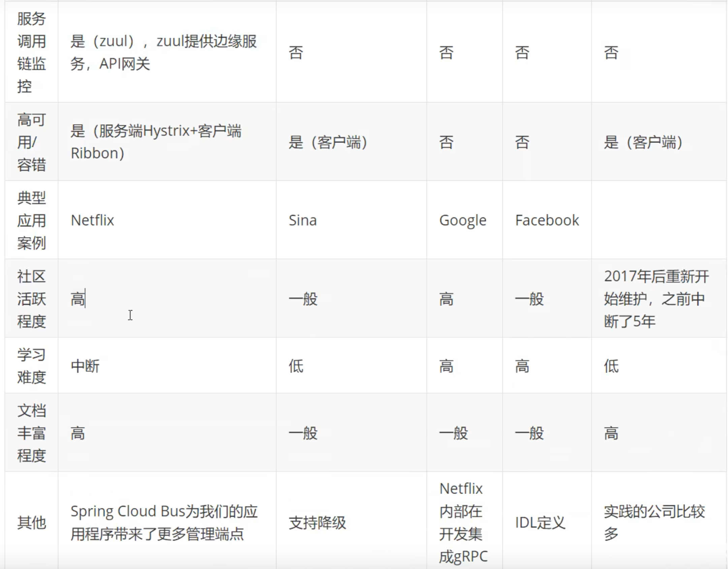Click the Sina table cell

303,220
